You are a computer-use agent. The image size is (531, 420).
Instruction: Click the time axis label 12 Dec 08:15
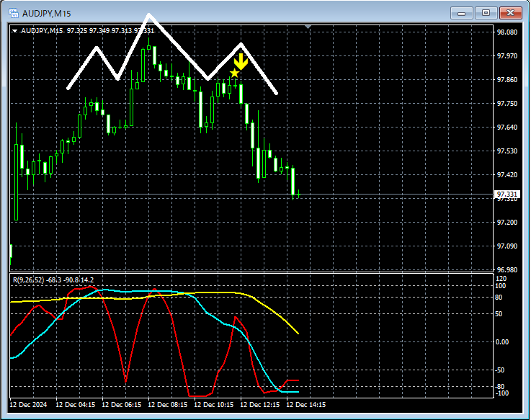click(168, 404)
